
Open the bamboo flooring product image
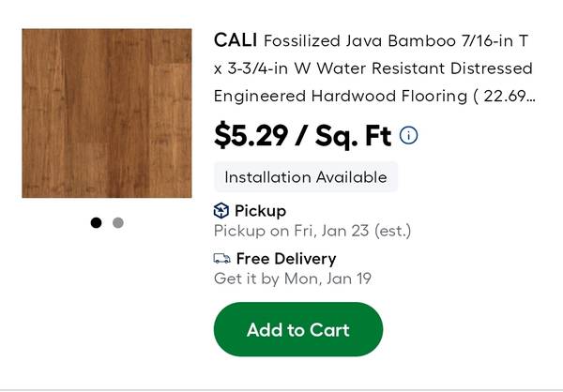point(107,113)
